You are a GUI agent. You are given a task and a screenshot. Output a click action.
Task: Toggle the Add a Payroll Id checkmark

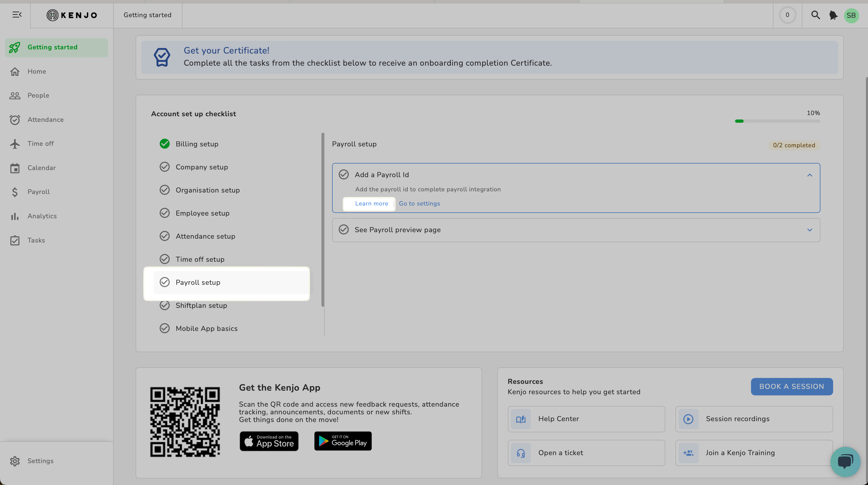tap(343, 174)
